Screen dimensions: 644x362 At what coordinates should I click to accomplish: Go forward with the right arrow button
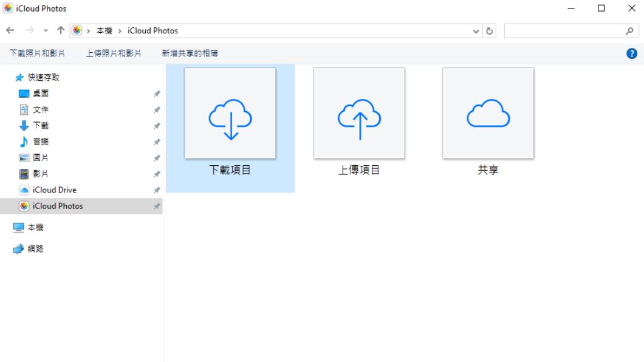pyautogui.click(x=30, y=30)
